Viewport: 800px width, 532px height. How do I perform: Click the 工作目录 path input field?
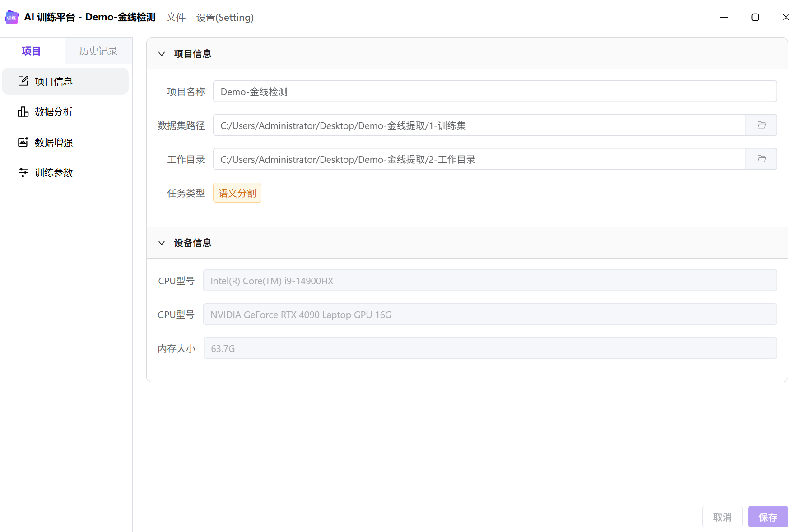[x=479, y=159]
